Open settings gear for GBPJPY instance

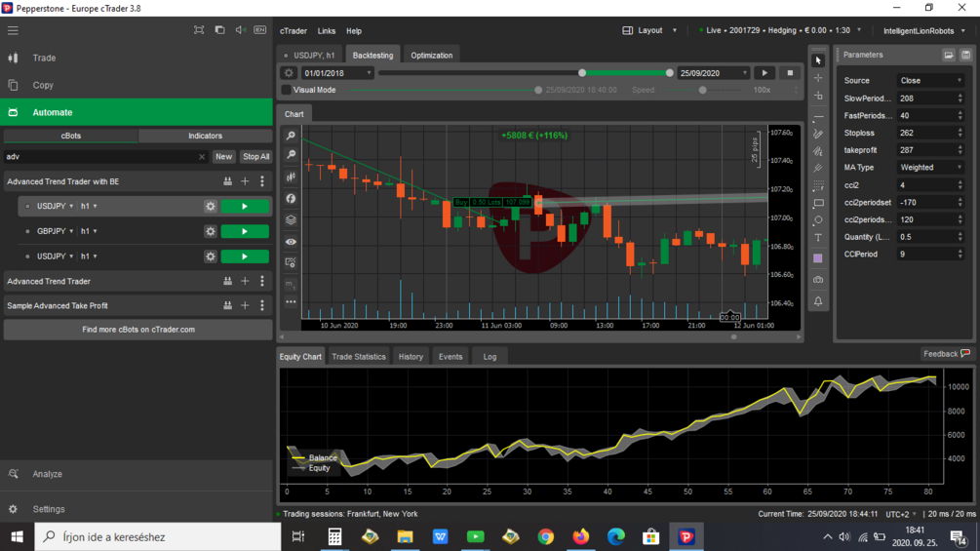(211, 231)
